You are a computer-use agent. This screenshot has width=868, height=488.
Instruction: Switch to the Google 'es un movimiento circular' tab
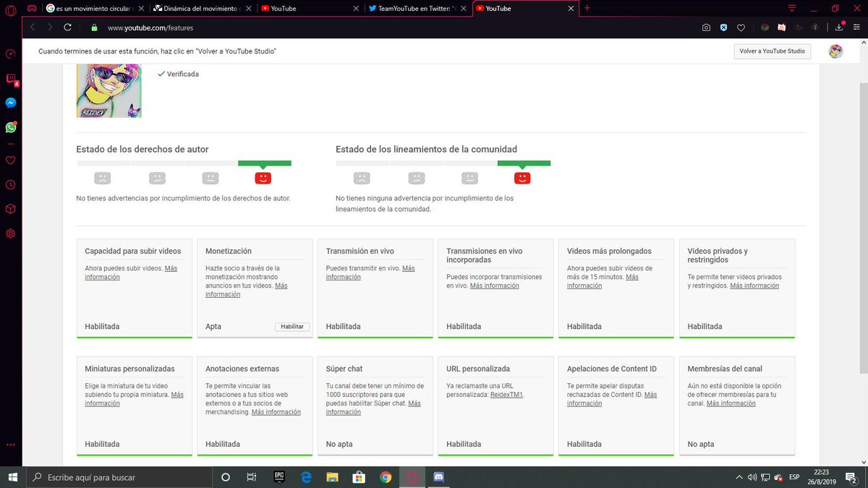95,9
